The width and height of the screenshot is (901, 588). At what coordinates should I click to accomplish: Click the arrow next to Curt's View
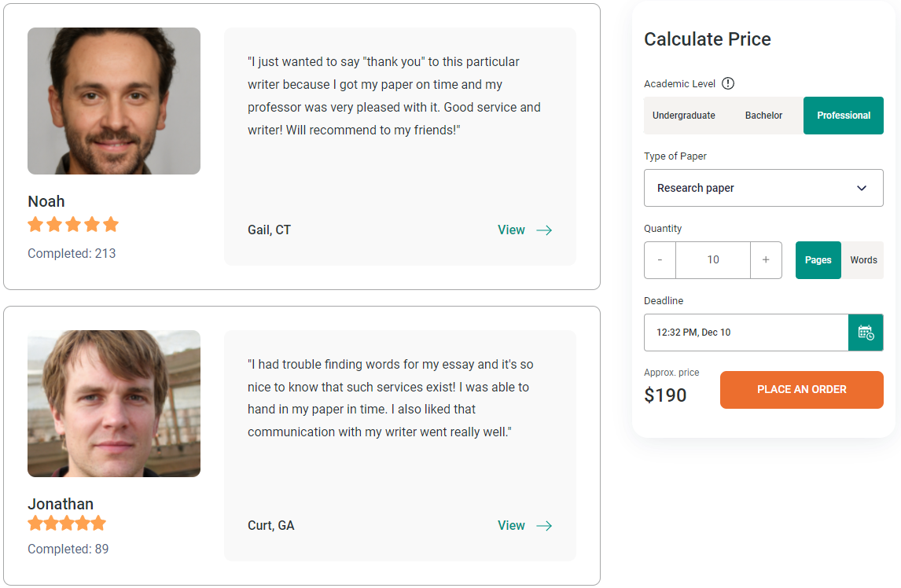click(x=544, y=526)
